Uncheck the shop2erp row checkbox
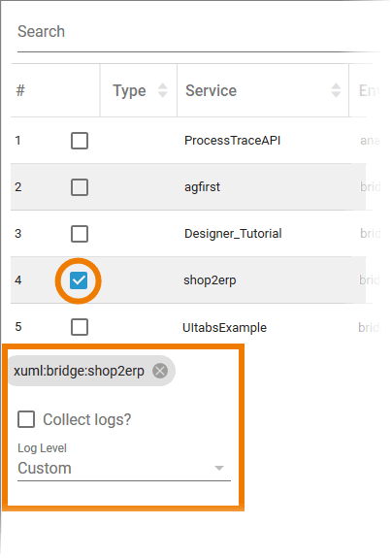The image size is (392, 558). pyautogui.click(x=79, y=281)
